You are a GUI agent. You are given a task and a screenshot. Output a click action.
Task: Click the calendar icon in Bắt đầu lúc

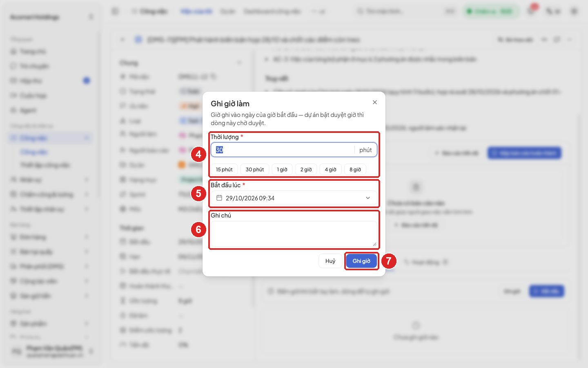219,198
